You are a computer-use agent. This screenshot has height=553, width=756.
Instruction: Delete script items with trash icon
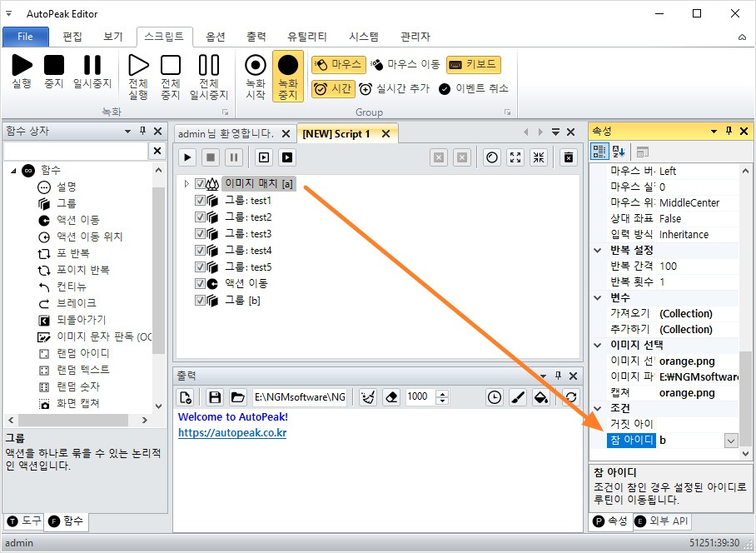(569, 157)
